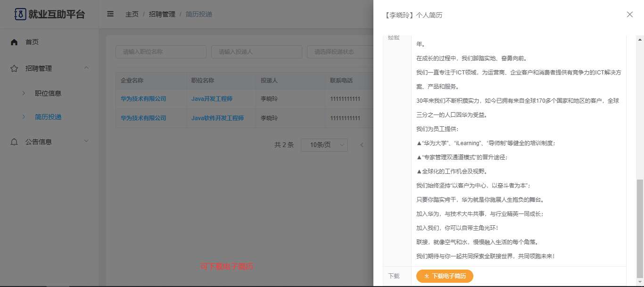
Task: Open 简历投递 in the sidebar
Action: tap(48, 117)
